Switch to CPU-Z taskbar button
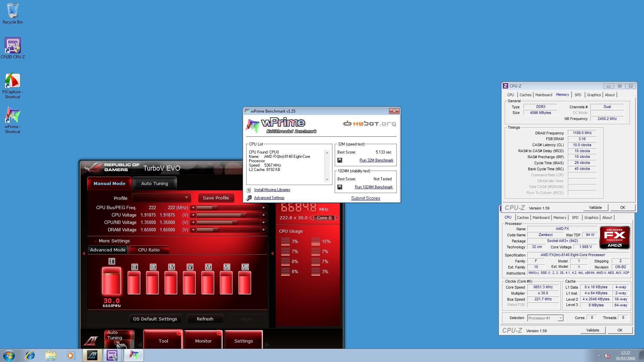The image size is (644, 362). click(112, 355)
